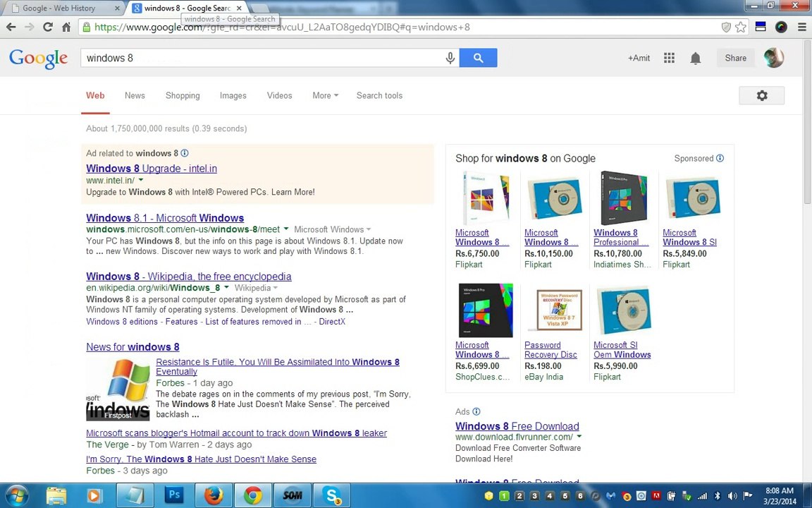Launch Photoshop from taskbar
Screen dimensions: 812x508
pyautogui.click(x=174, y=495)
